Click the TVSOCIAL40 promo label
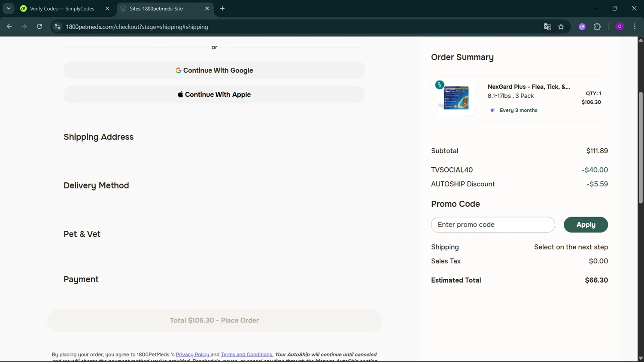Image resolution: width=644 pixels, height=362 pixels. tap(452, 170)
